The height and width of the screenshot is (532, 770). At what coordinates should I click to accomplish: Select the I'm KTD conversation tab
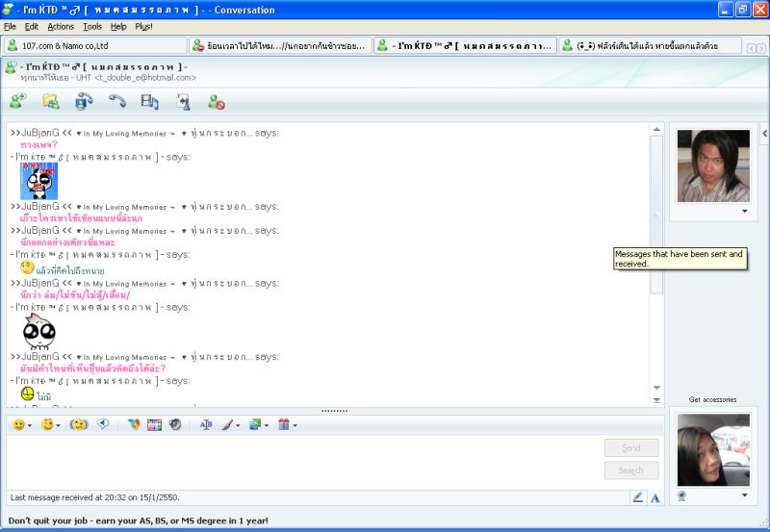(466, 45)
